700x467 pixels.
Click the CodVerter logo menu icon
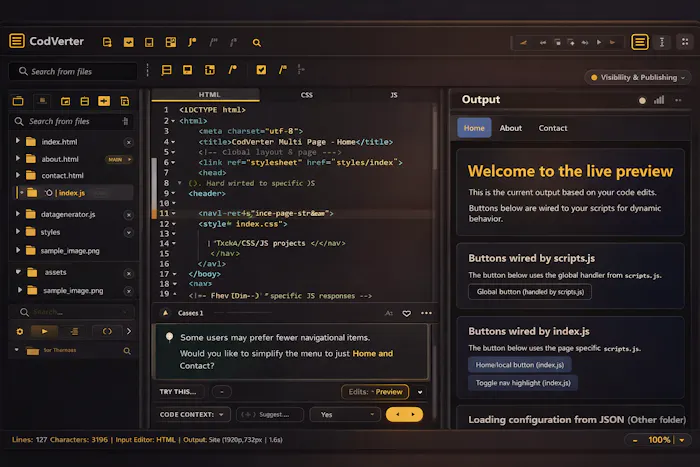click(x=17, y=41)
